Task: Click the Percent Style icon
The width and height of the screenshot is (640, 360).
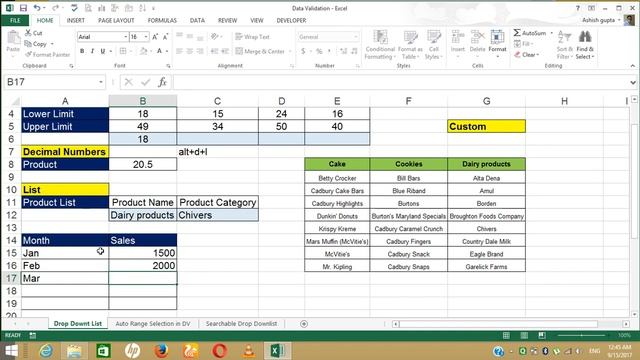Action: point(319,51)
